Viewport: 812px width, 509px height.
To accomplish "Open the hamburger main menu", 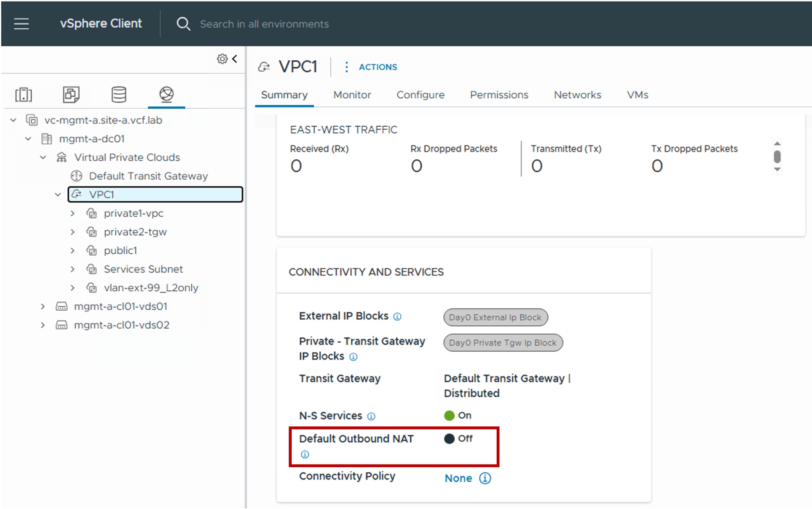I will tap(21, 23).
